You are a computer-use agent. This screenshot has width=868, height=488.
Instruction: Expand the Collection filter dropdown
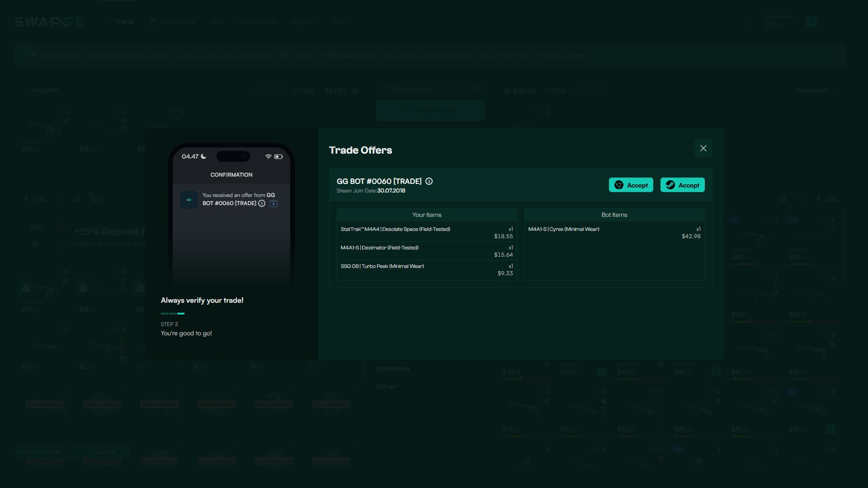click(x=481, y=368)
